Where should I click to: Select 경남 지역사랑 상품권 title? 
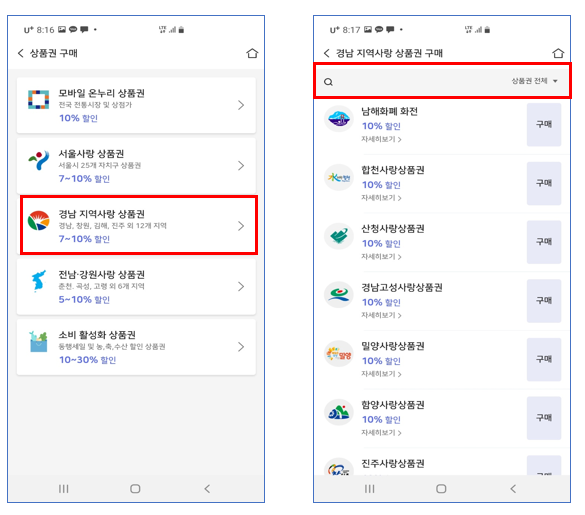(x=101, y=214)
